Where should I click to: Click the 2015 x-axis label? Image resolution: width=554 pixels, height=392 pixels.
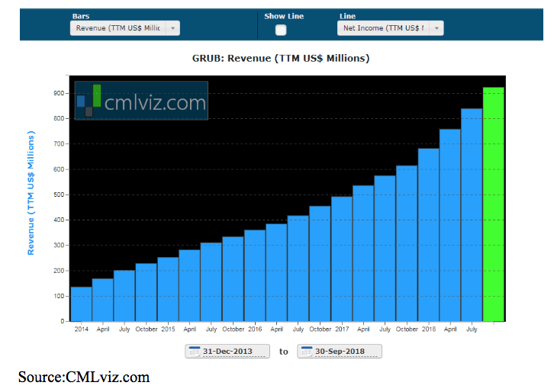pyautogui.click(x=168, y=329)
